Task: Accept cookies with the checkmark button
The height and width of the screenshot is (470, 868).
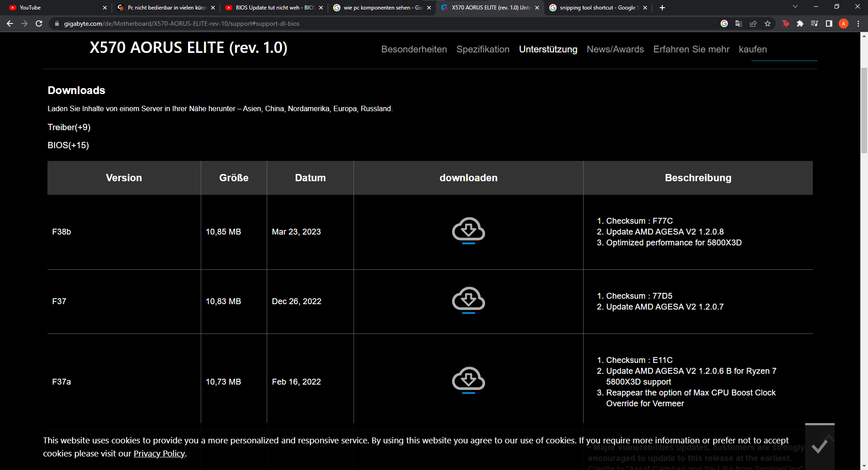Action: (x=819, y=446)
